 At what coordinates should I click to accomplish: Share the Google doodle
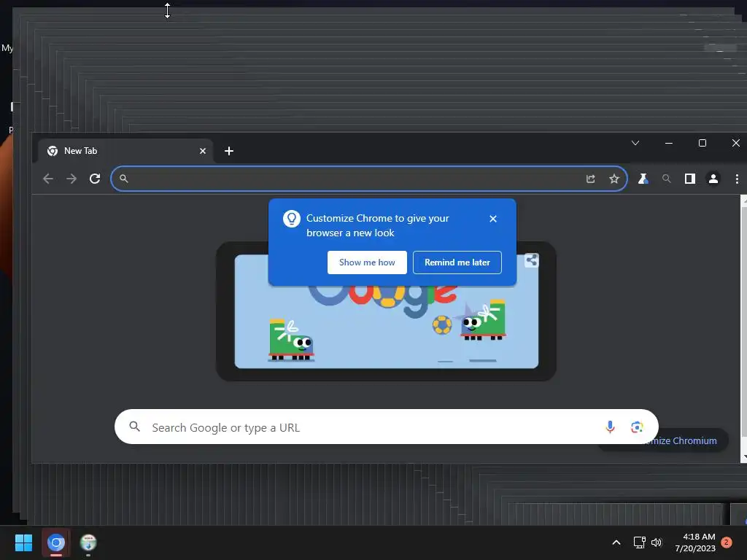click(x=532, y=260)
